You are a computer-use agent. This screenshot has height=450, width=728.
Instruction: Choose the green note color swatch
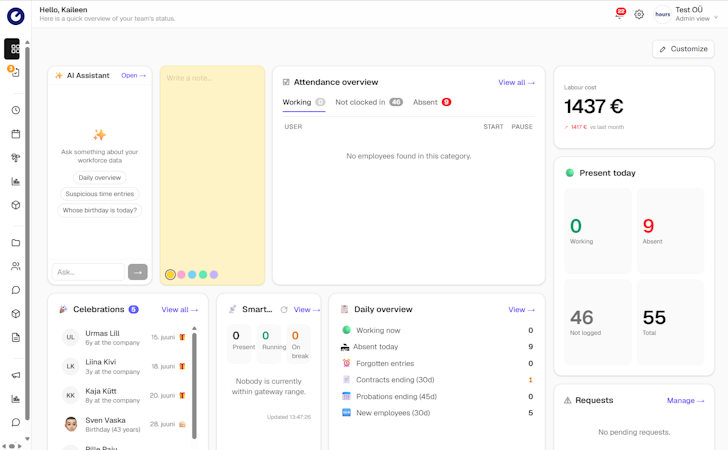[x=203, y=274]
